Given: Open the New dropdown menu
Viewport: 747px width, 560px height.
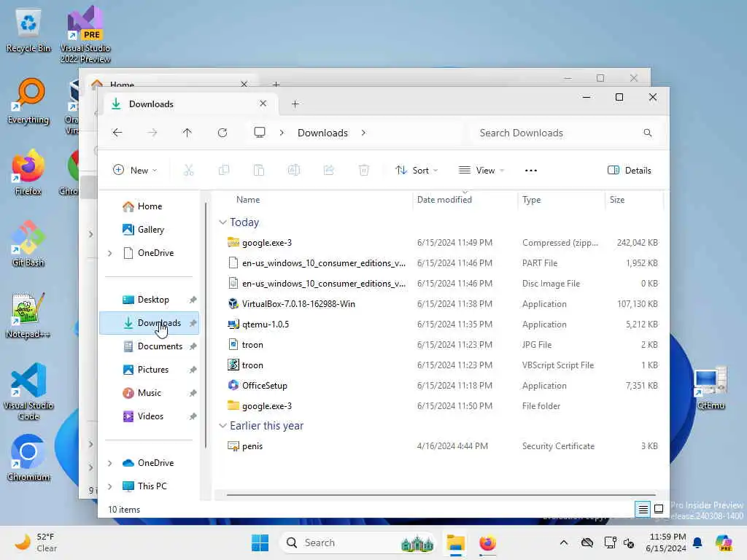Looking at the screenshot, I should [135, 171].
